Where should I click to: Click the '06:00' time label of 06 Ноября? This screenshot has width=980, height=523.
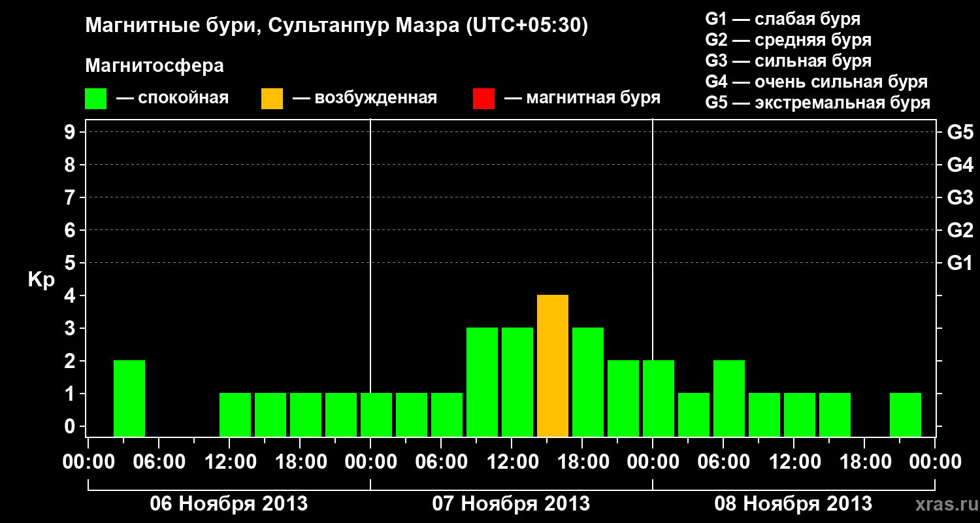point(159,462)
